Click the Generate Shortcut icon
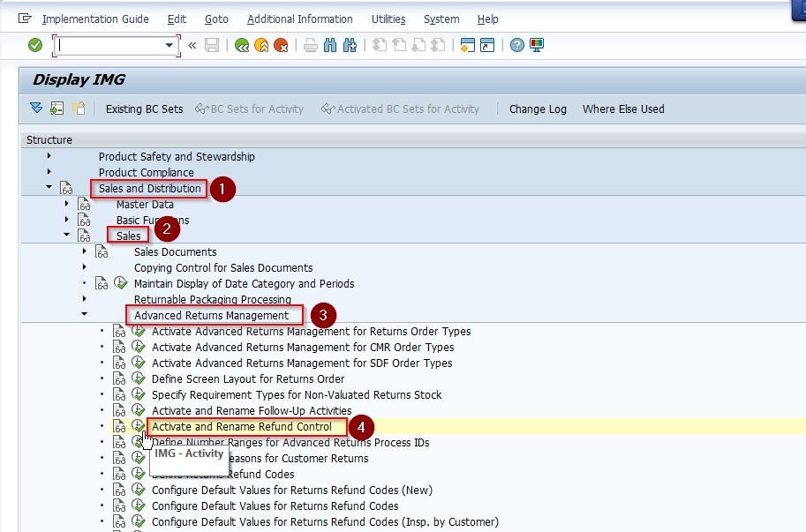 coord(486,45)
